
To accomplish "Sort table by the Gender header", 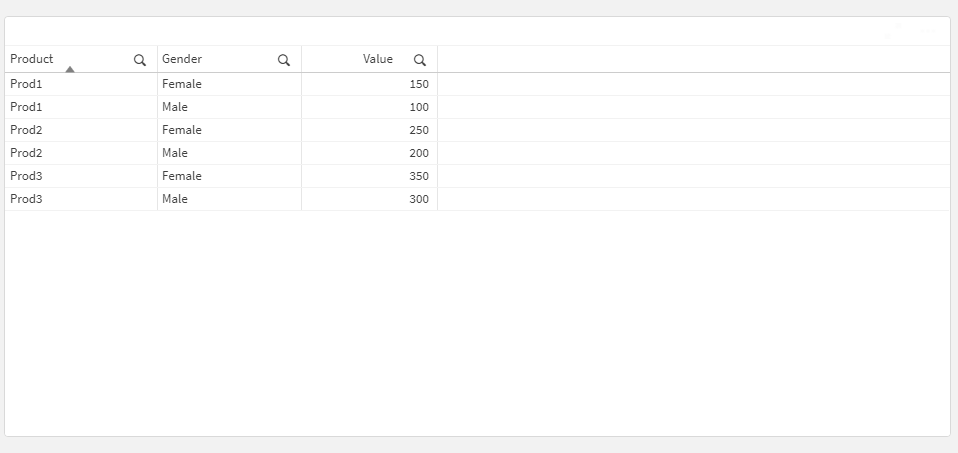I will 182,59.
